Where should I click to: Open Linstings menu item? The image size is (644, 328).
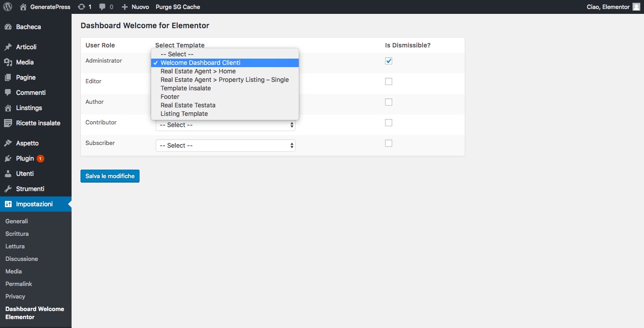(x=36, y=108)
